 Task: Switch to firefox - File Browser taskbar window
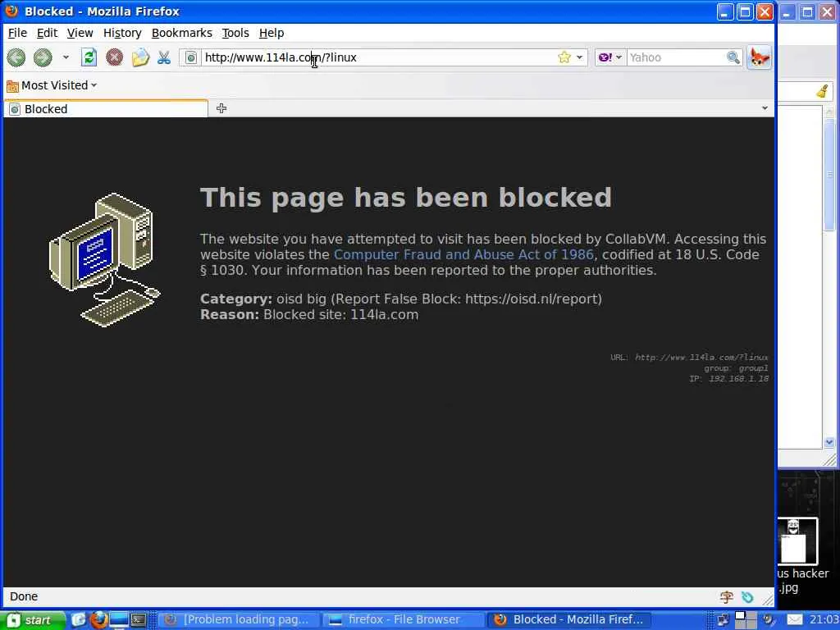[404, 620]
